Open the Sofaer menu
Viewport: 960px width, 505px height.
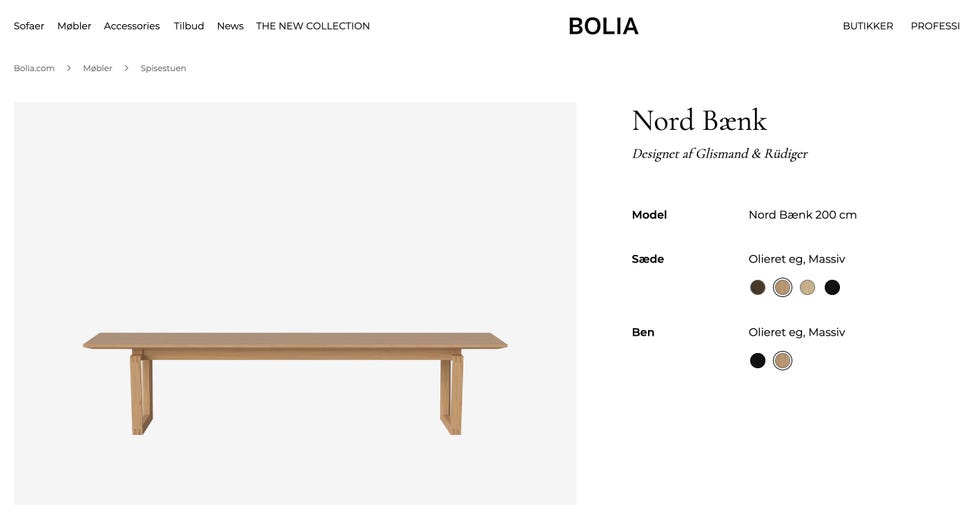coord(29,26)
